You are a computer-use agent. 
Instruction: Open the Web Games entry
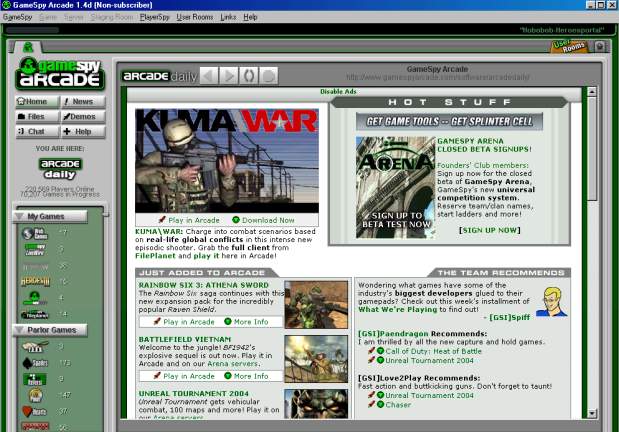pyautogui.click(x=35, y=233)
